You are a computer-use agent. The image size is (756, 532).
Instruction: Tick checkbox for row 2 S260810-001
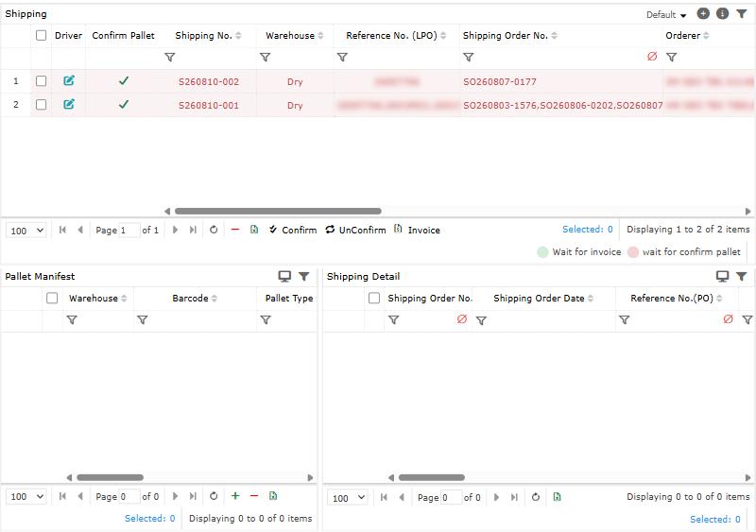41,104
